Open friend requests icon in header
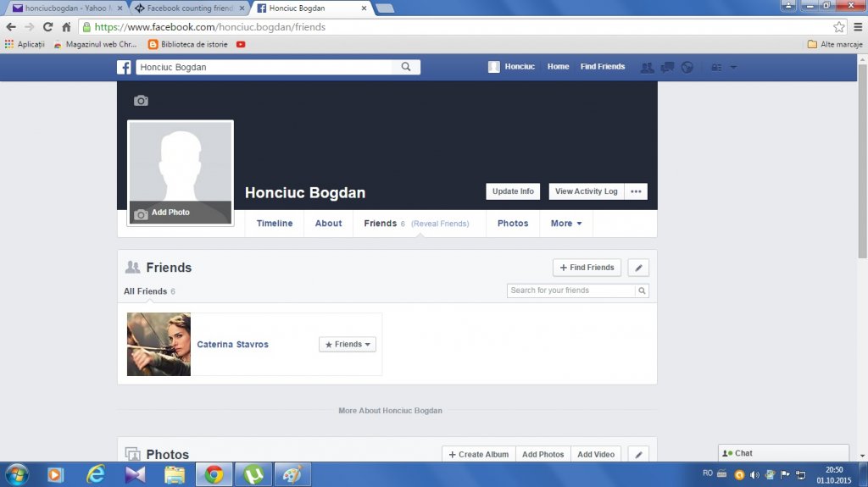This screenshot has height=487, width=868. tap(647, 68)
